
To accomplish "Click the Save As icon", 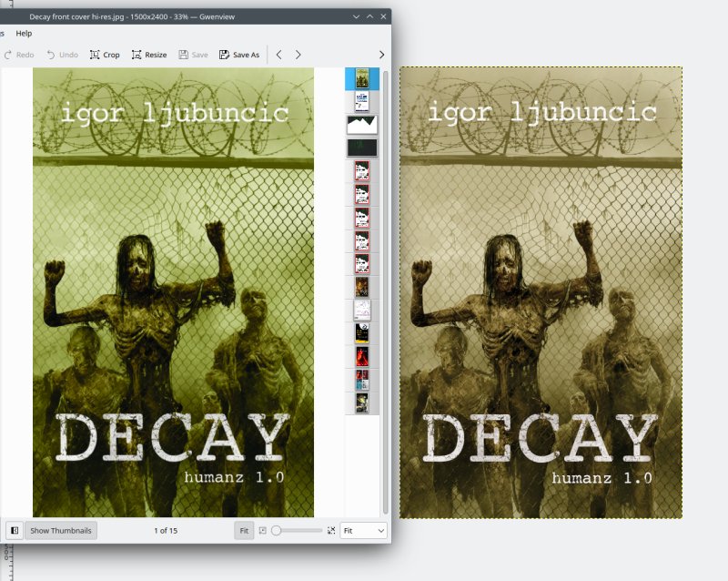I will (x=224, y=55).
